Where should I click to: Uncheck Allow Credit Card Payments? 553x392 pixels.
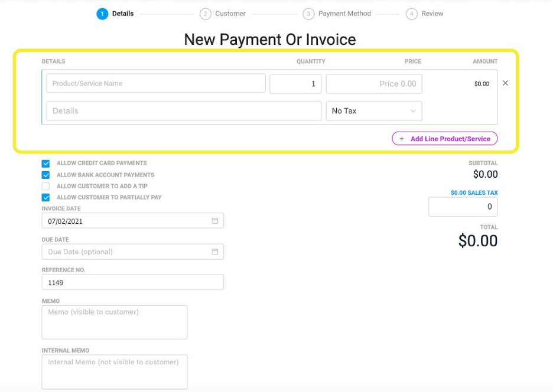click(x=46, y=164)
